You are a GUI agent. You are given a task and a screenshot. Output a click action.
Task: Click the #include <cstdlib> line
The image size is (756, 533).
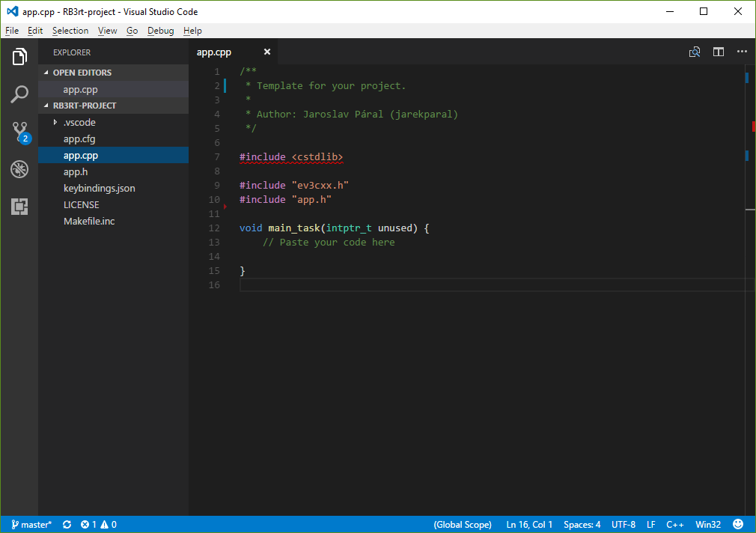291,156
